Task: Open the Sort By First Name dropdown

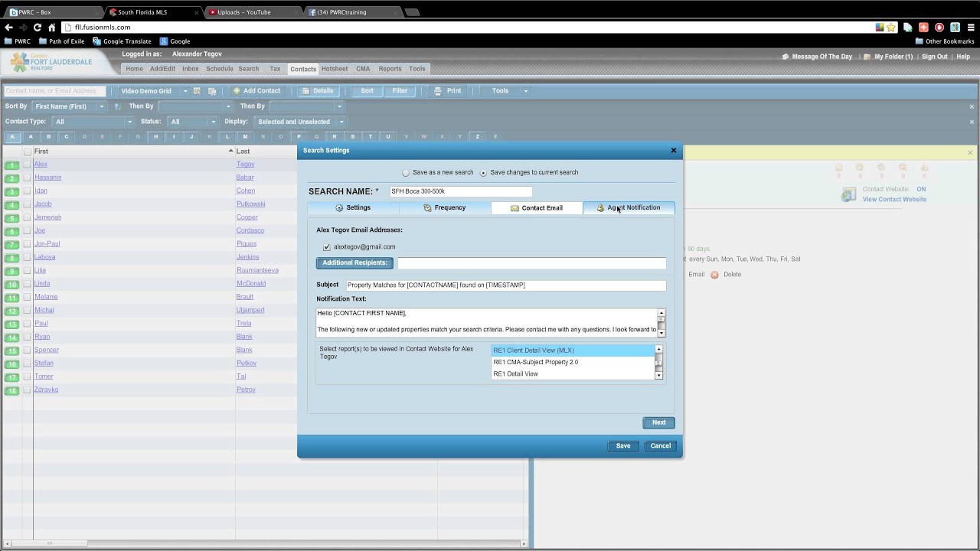Action: 70,106
